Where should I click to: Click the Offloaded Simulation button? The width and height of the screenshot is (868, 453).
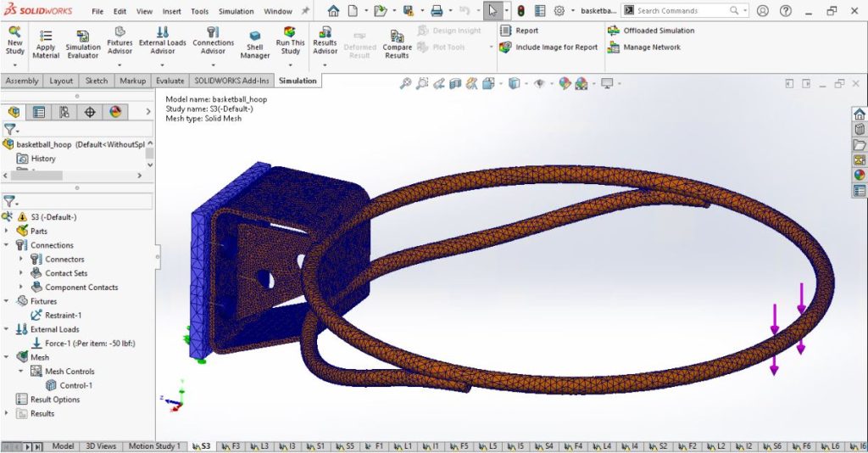tap(651, 31)
